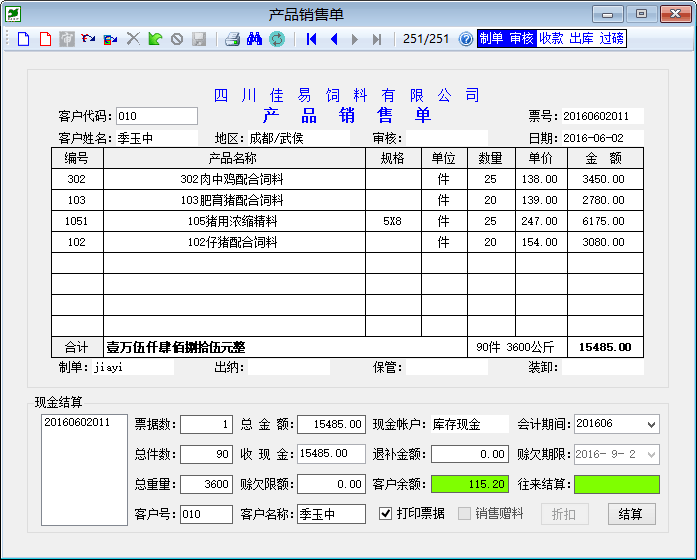Click the red arrow transfer icon in toolbar
Viewport: 697px width, 560px height.
point(88,39)
